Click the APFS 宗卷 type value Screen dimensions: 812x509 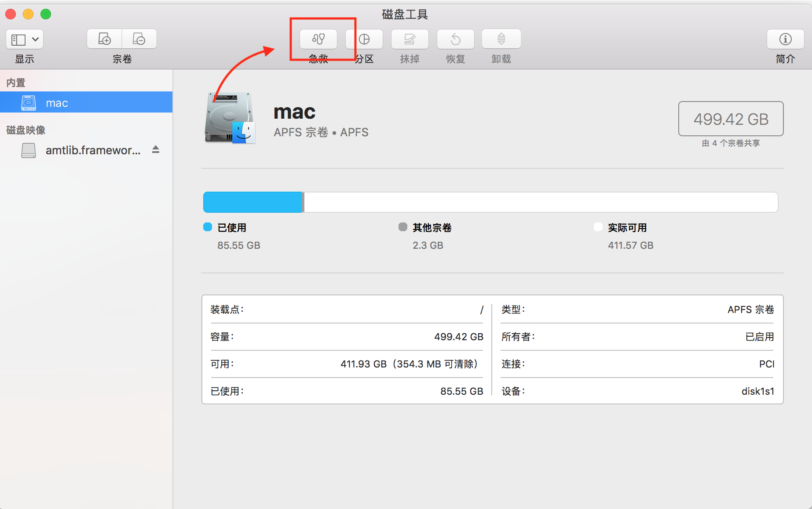click(x=751, y=309)
